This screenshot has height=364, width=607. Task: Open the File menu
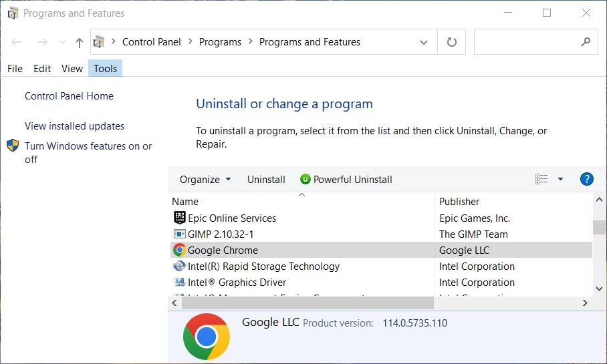tap(15, 69)
